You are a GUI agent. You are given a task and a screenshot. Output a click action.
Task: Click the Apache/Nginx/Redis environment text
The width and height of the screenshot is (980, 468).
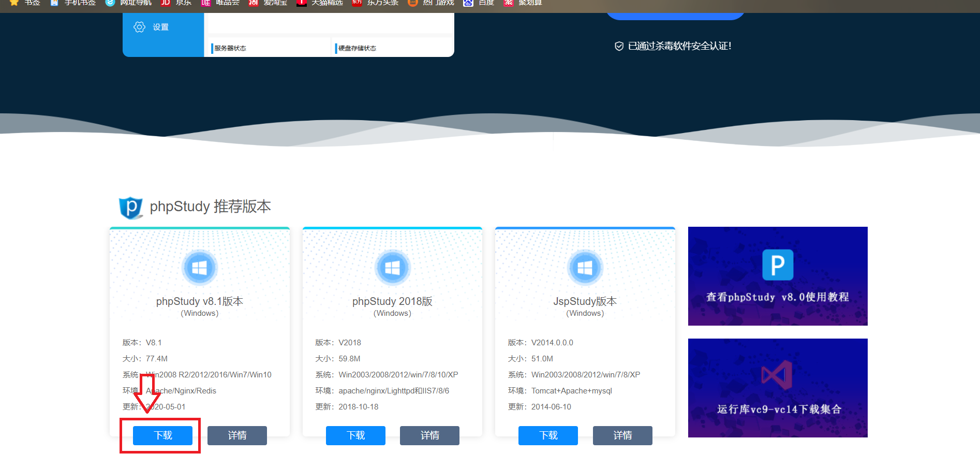tap(181, 391)
